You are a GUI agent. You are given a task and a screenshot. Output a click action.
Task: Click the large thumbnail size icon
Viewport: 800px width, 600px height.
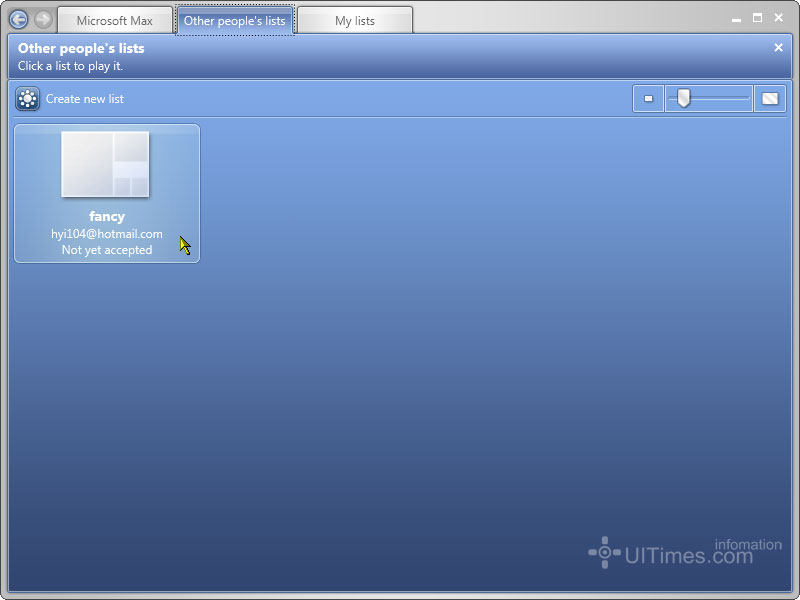[x=769, y=98]
